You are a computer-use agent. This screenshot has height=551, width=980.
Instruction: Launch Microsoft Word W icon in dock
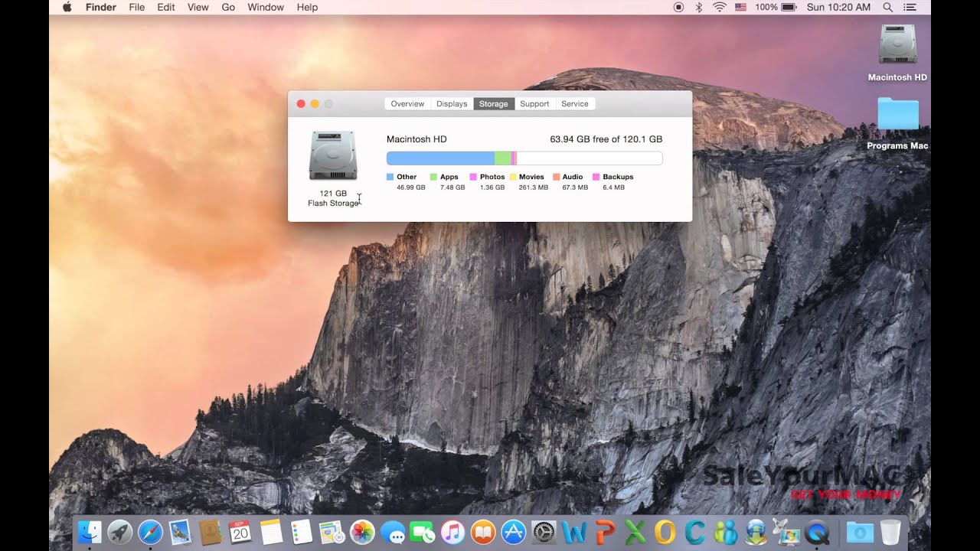[x=573, y=532]
